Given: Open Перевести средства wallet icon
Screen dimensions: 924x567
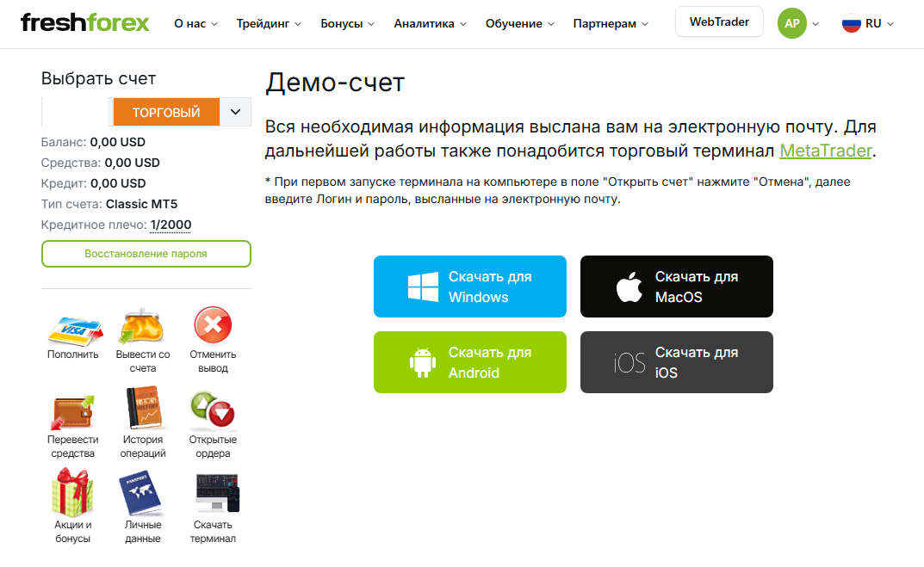Looking at the screenshot, I should [72, 411].
